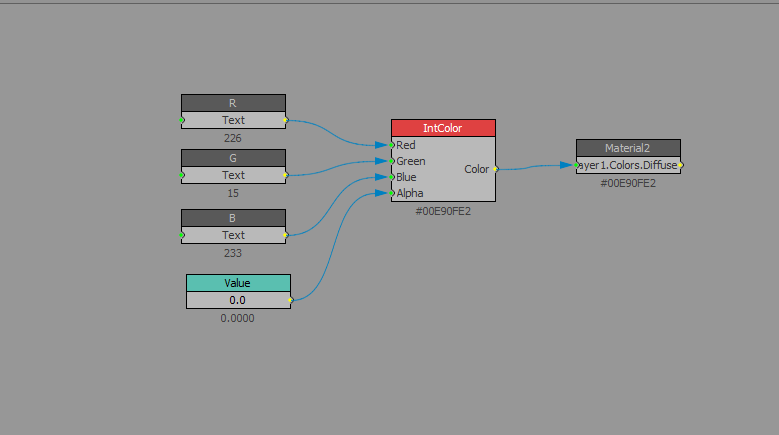Select the B node header
Image resolution: width=779 pixels, height=435 pixels.
tap(234, 218)
